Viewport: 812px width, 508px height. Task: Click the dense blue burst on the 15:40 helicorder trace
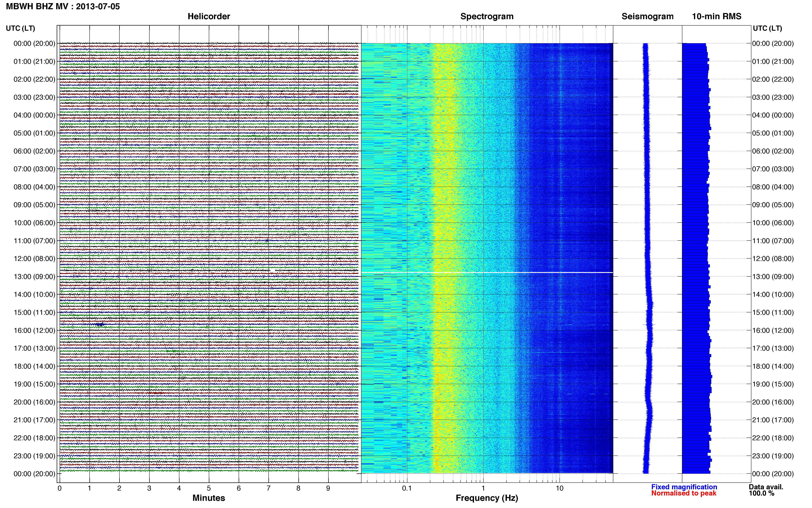[99, 324]
